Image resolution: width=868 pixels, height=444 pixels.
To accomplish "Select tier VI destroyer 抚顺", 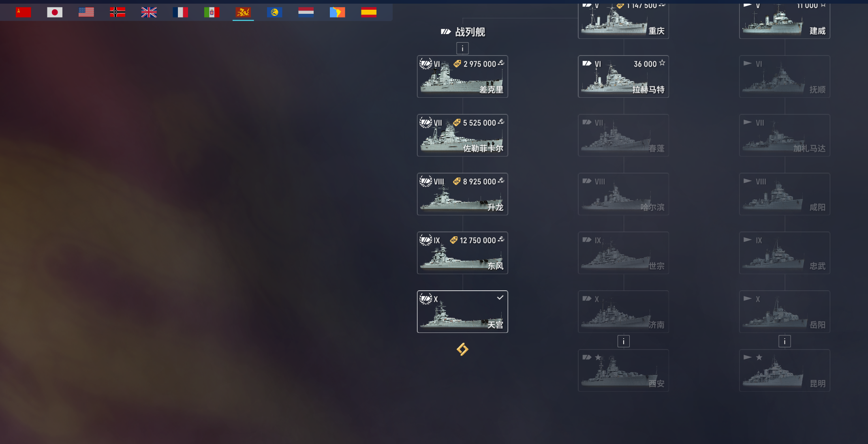I will pos(785,77).
